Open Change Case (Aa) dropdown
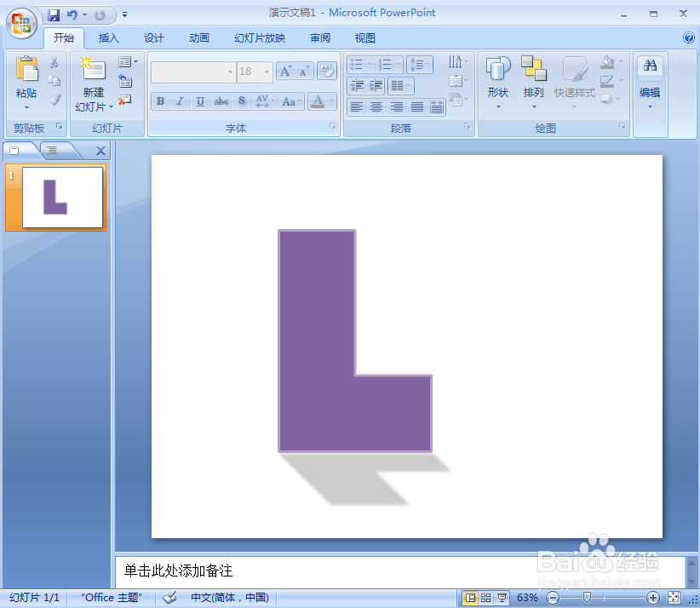This screenshot has width=700, height=608. click(292, 101)
